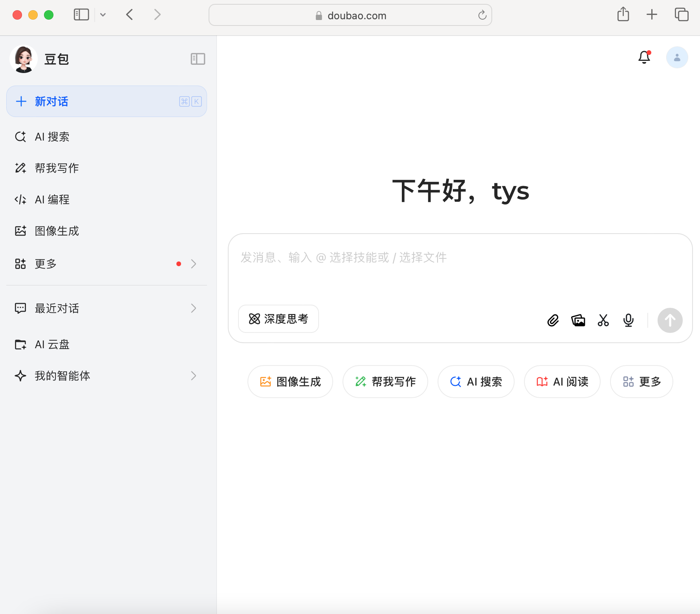Open a new Safari tab
The width and height of the screenshot is (700, 614).
point(652,15)
